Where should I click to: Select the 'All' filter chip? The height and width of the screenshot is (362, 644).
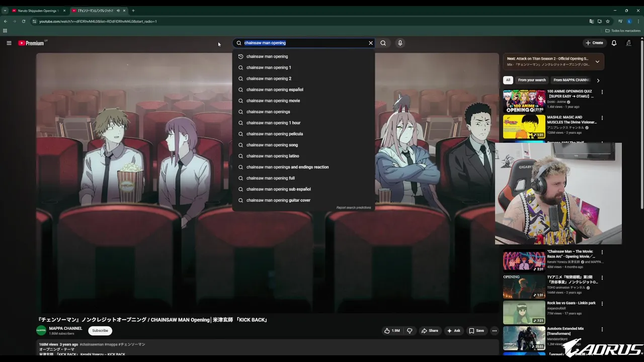tap(508, 80)
